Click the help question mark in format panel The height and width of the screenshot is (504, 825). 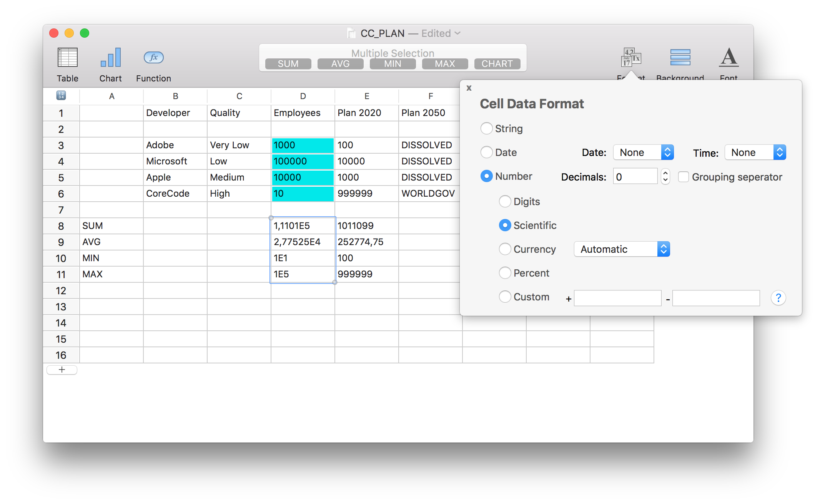[778, 298]
